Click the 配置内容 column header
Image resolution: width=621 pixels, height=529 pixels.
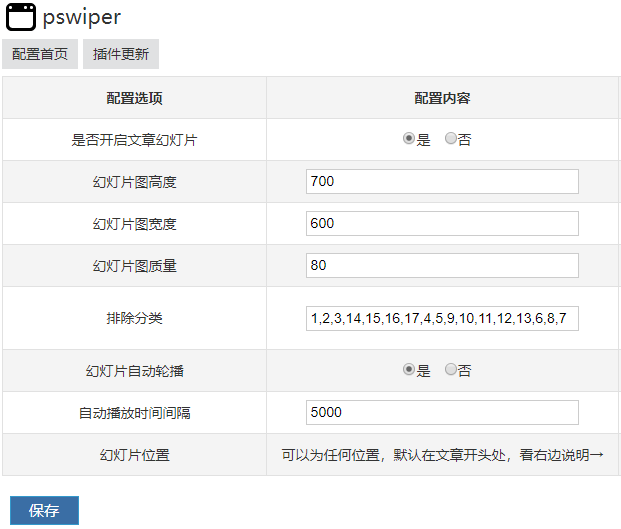(x=442, y=98)
